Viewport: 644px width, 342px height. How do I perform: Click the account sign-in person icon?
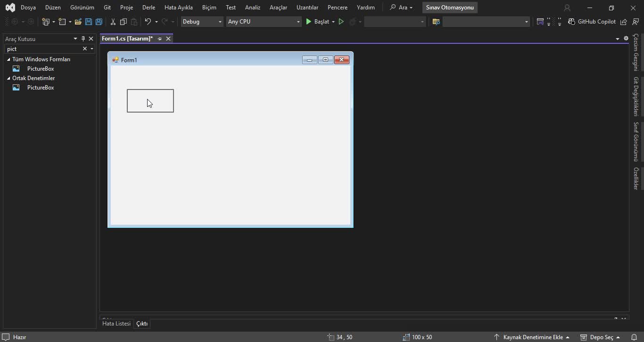[x=567, y=8]
